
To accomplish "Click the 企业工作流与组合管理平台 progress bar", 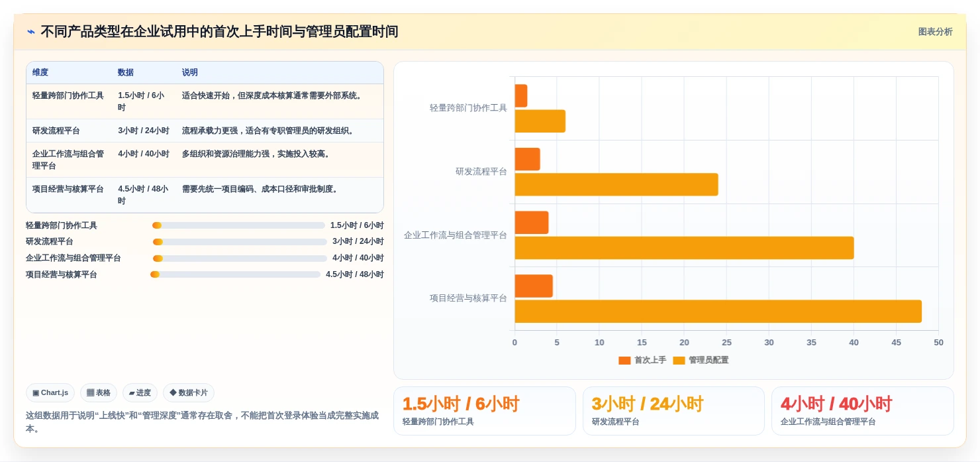I will pyautogui.click(x=240, y=259).
